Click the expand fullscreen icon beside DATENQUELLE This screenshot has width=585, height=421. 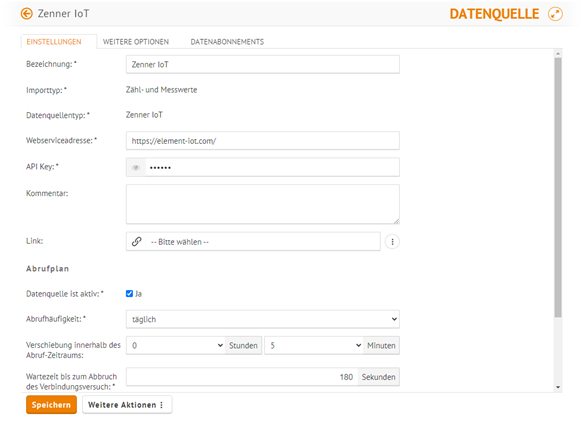click(555, 14)
